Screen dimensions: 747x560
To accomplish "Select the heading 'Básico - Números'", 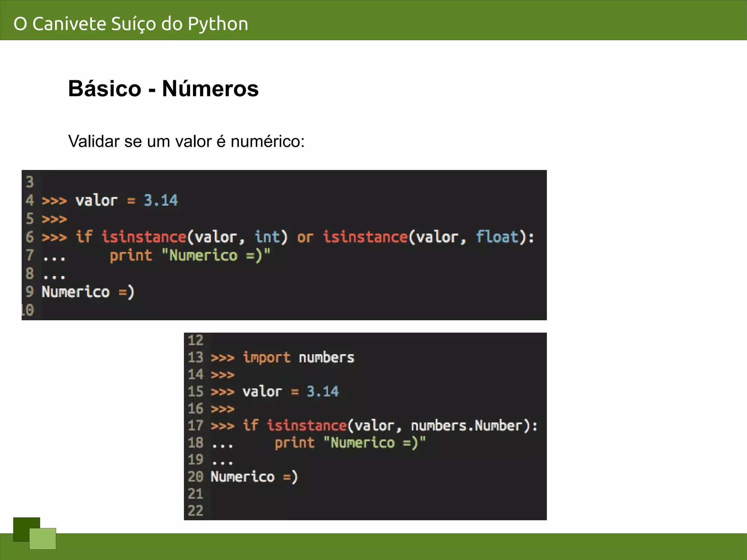I will [x=163, y=89].
